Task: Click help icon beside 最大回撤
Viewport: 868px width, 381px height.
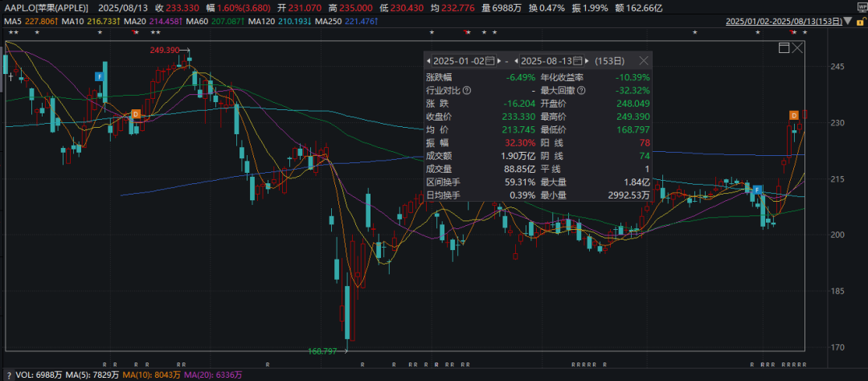Action: click(x=581, y=90)
